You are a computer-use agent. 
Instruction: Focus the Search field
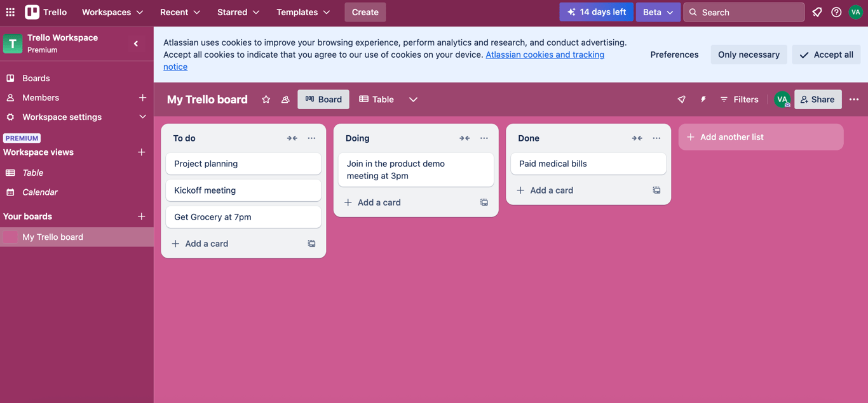click(743, 12)
